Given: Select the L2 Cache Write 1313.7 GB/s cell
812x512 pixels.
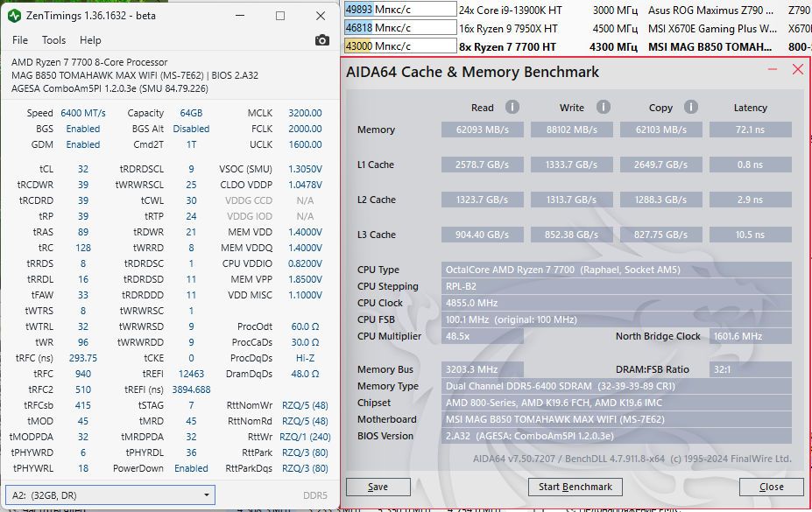Looking at the screenshot, I should point(572,200).
